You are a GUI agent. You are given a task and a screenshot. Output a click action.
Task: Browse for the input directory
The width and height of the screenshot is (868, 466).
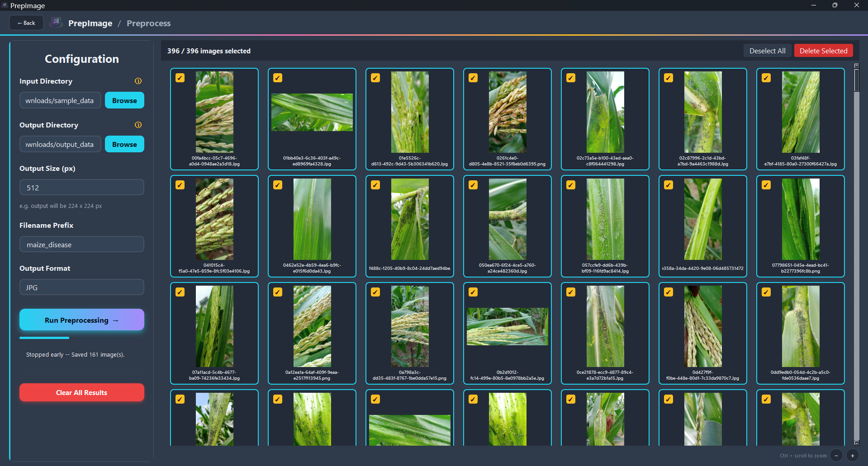(x=124, y=100)
